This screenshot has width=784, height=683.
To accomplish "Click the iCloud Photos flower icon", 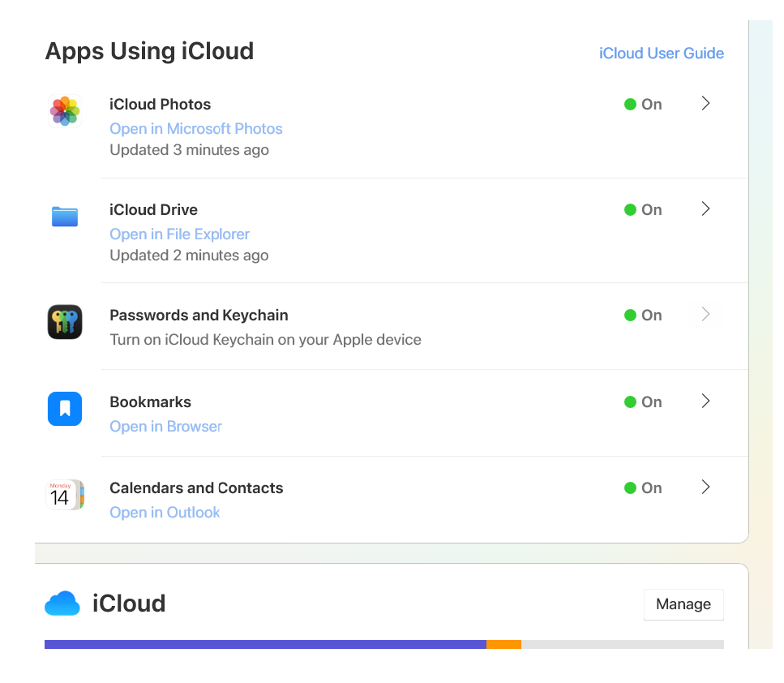I will [x=65, y=111].
